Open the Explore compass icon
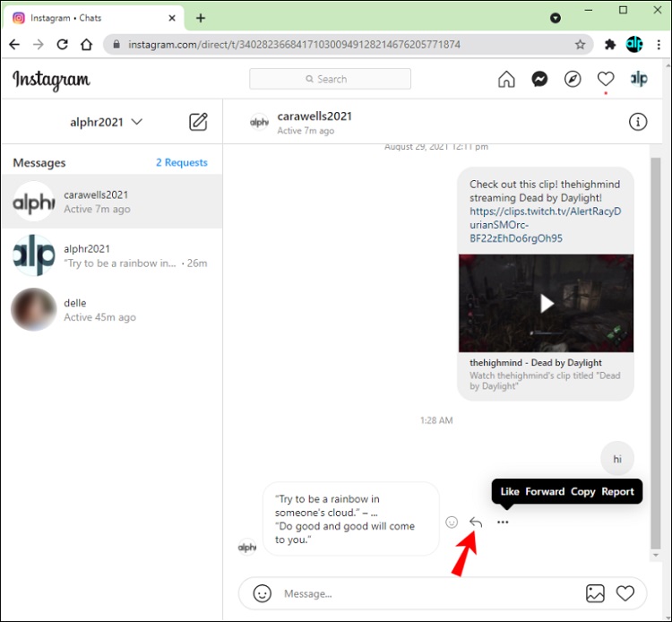 [573, 79]
